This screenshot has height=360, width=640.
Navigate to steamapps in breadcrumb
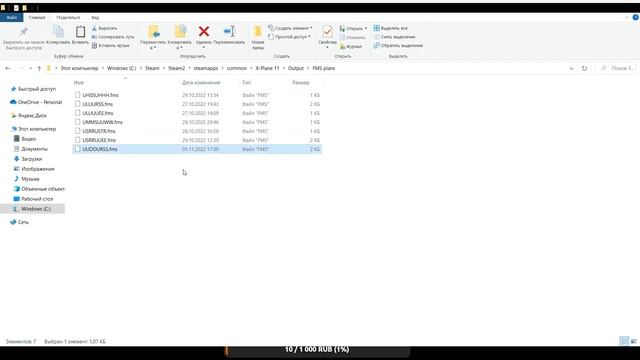click(206, 68)
